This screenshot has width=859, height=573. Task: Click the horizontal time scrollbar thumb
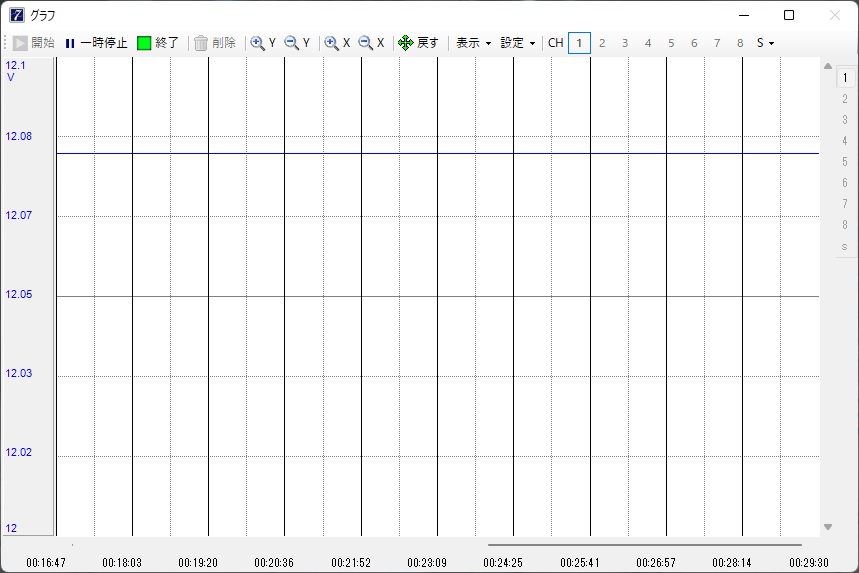click(x=644, y=545)
